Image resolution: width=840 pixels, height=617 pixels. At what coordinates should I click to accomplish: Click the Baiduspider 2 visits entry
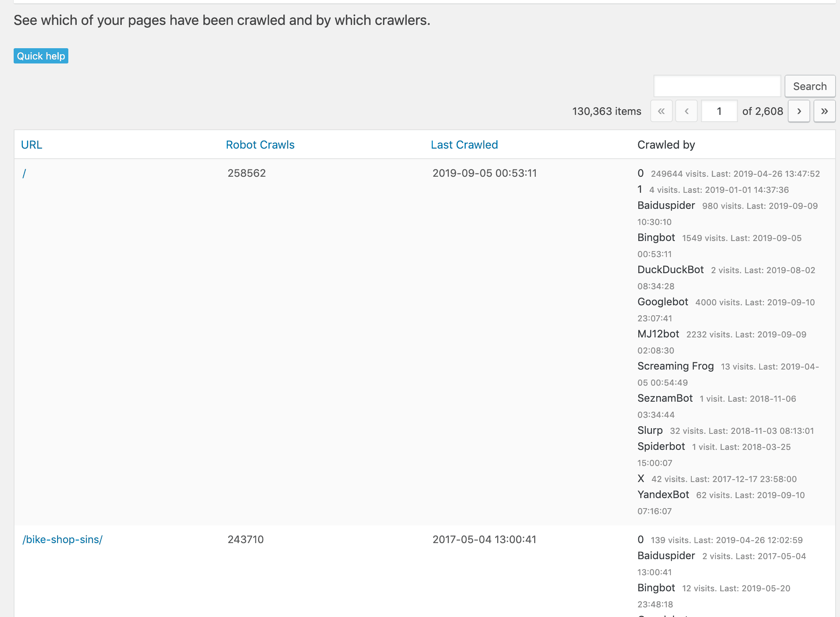(722, 564)
